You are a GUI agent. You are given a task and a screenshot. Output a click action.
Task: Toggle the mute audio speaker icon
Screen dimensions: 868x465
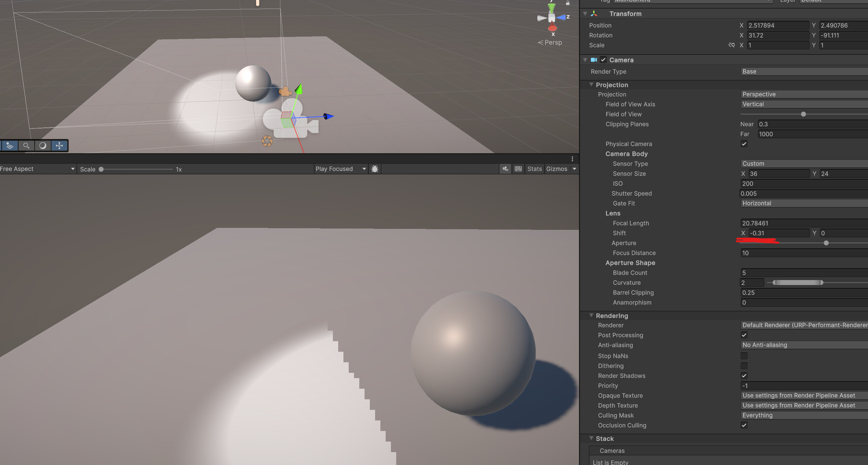pos(505,169)
